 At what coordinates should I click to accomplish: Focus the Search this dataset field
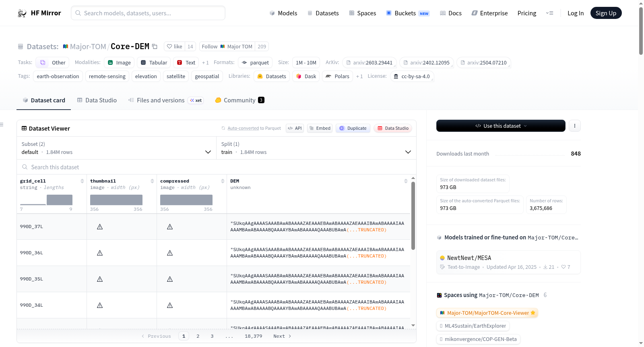(x=217, y=167)
